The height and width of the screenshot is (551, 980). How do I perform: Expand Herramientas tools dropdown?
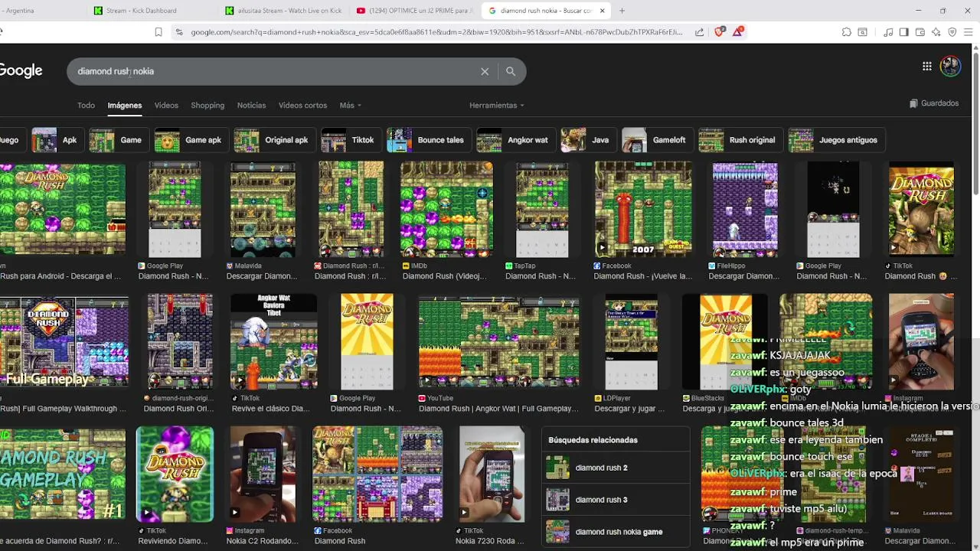click(x=497, y=106)
